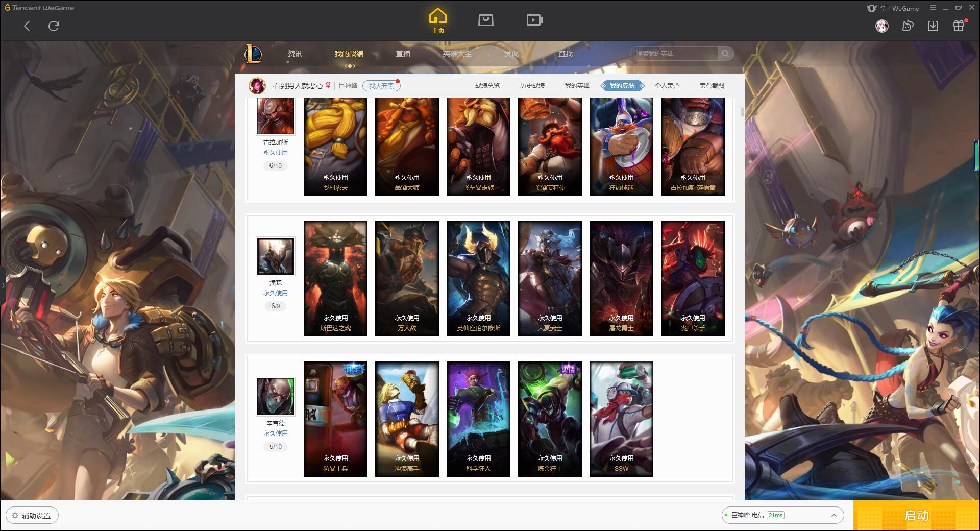This screenshot has height=531, width=980.
Task: Open the hamburger menu icon in title bar
Action: pos(933,8)
